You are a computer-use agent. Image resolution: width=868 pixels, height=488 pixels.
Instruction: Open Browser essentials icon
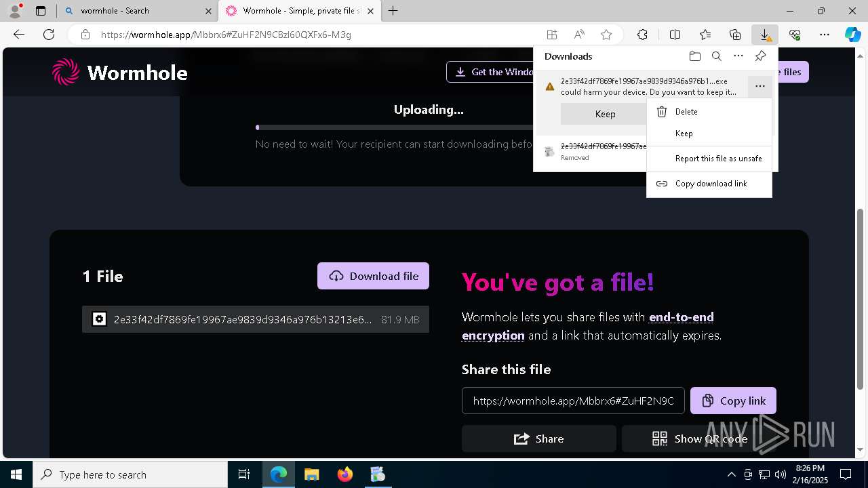[795, 35]
